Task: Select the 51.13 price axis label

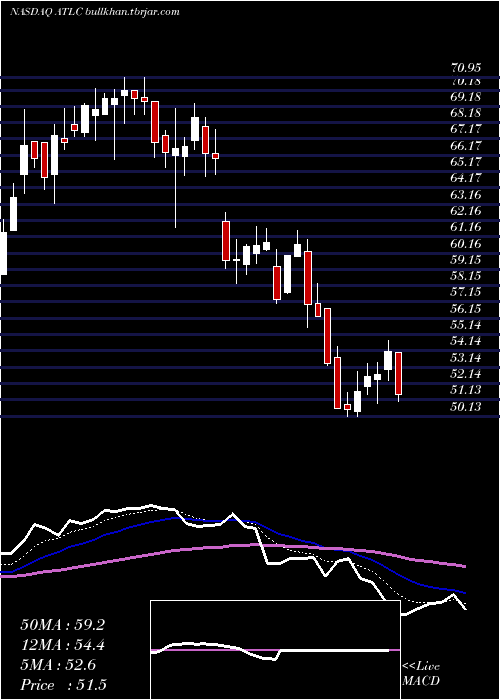Action: coord(466,390)
